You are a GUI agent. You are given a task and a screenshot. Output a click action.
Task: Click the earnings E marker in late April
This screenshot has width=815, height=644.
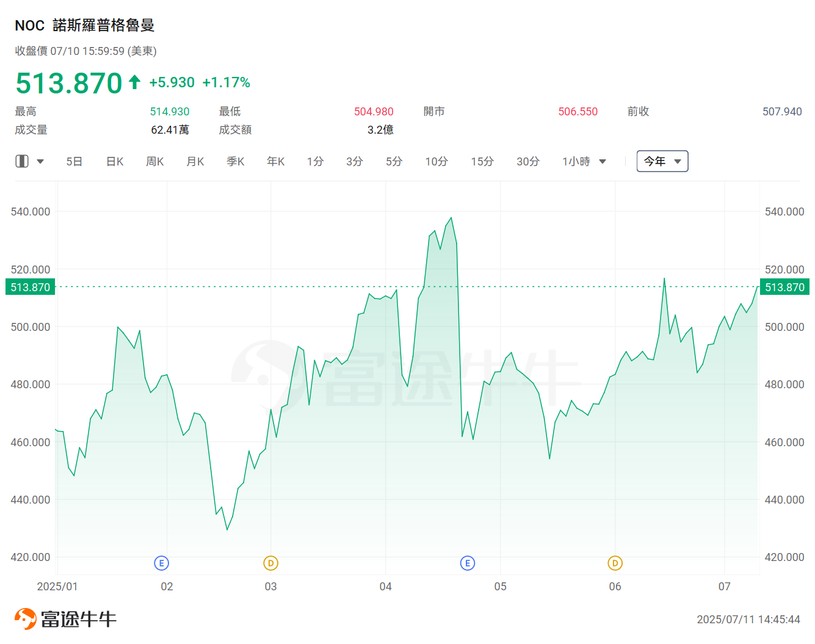[468, 563]
